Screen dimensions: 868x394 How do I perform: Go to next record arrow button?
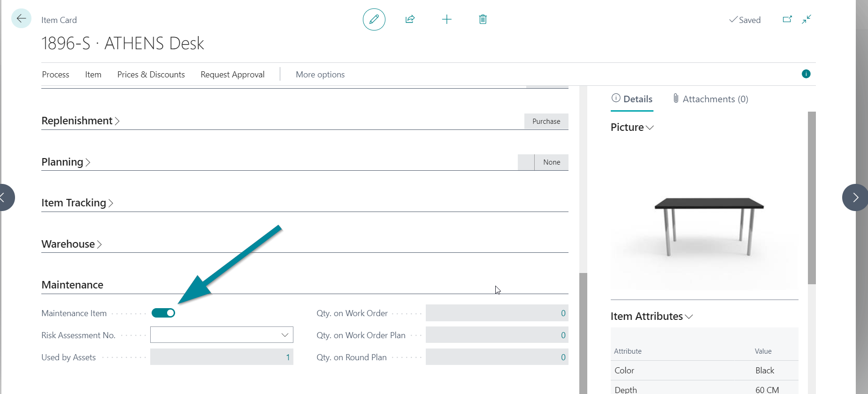pyautogui.click(x=855, y=197)
